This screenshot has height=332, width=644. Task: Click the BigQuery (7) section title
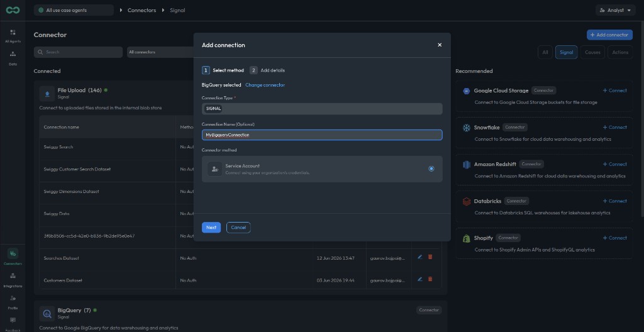click(74, 310)
